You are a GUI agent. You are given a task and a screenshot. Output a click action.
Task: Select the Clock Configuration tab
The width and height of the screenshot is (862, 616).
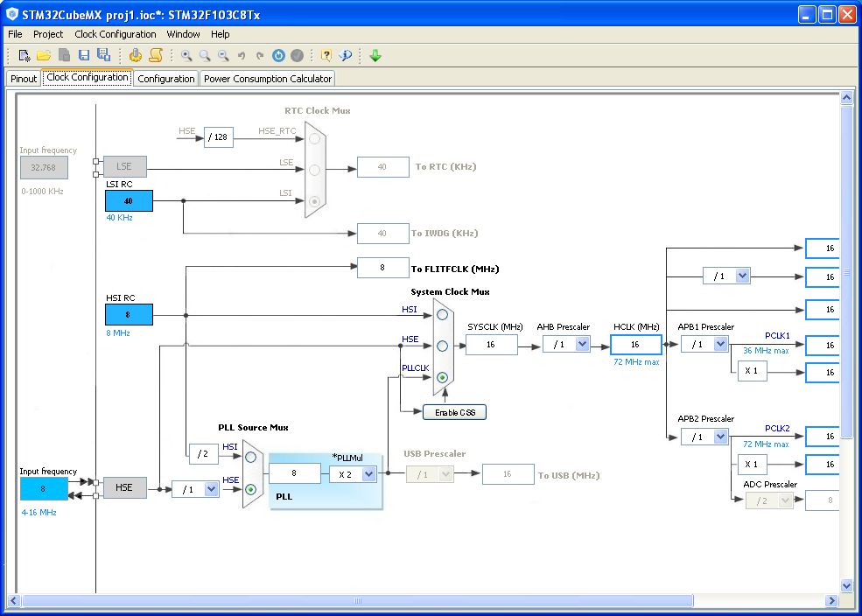click(88, 78)
